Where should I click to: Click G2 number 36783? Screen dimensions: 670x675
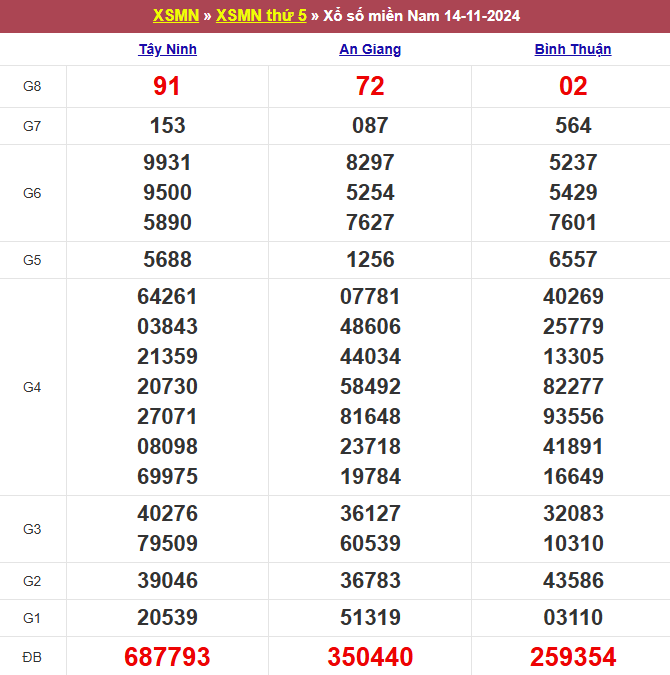pyautogui.click(x=370, y=580)
